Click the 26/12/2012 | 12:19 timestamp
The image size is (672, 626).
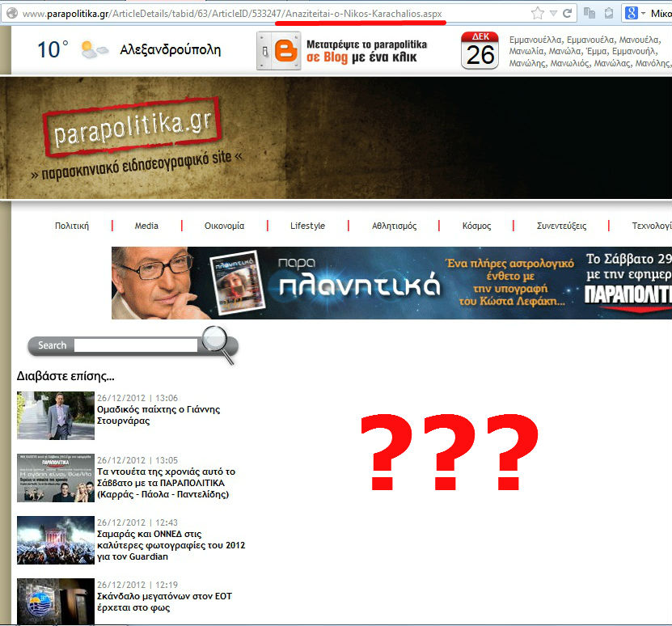click(x=137, y=585)
